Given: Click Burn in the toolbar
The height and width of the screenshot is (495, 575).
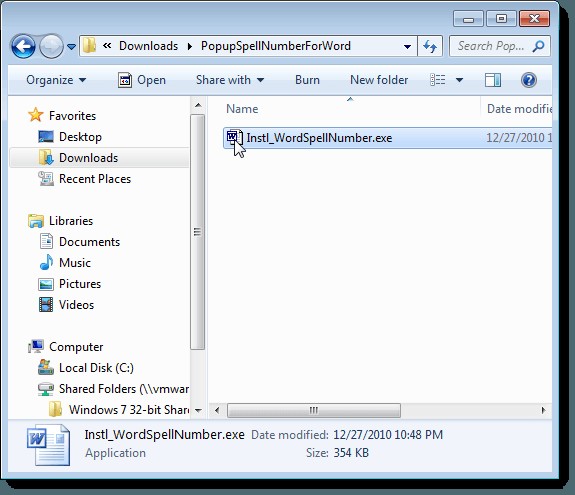Looking at the screenshot, I should (307, 80).
